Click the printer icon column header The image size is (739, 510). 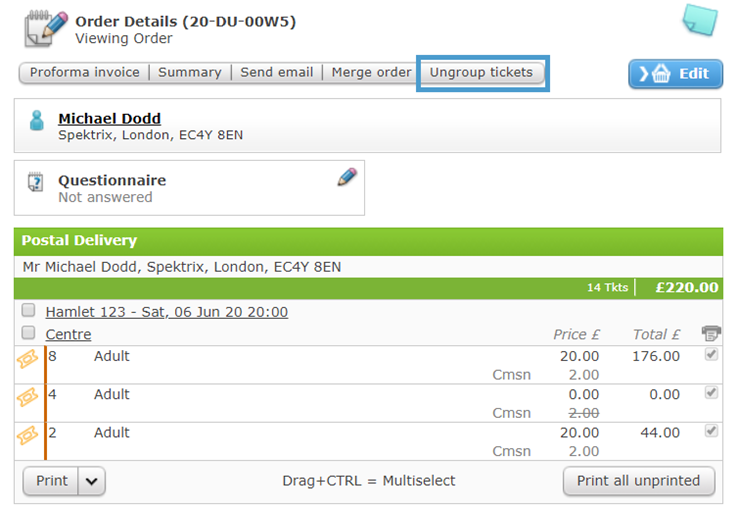(711, 333)
